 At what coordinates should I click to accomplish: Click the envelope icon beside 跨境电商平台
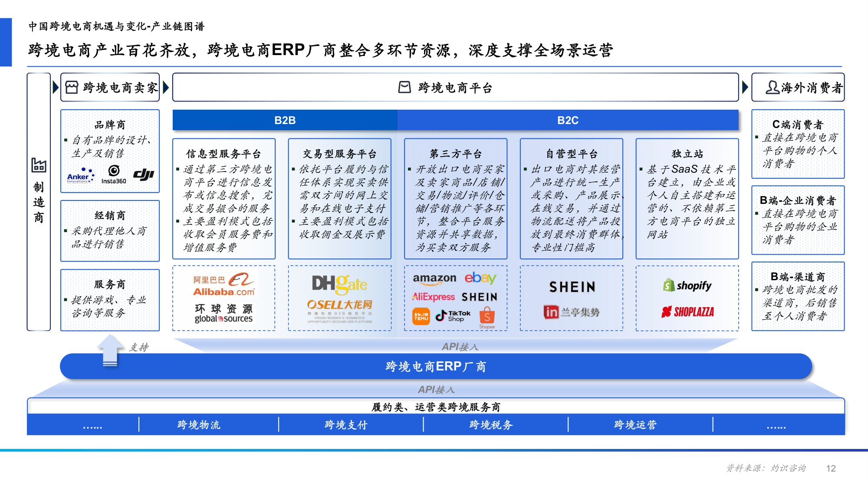pyautogui.click(x=404, y=87)
